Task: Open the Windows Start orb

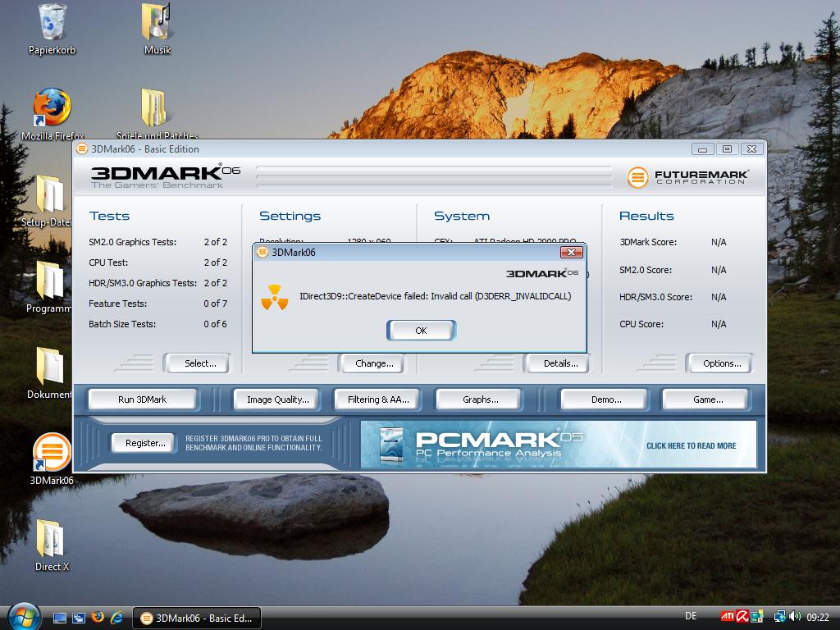Action: pos(24,617)
